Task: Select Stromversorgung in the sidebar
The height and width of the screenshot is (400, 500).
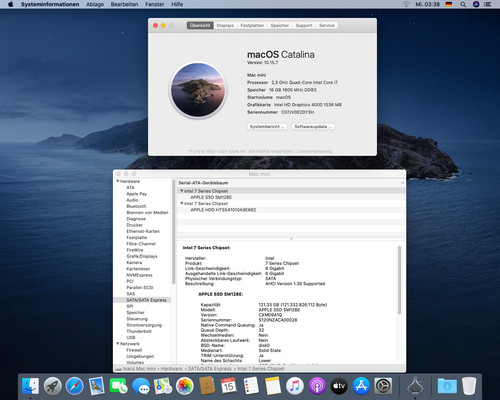Action: 144,325
